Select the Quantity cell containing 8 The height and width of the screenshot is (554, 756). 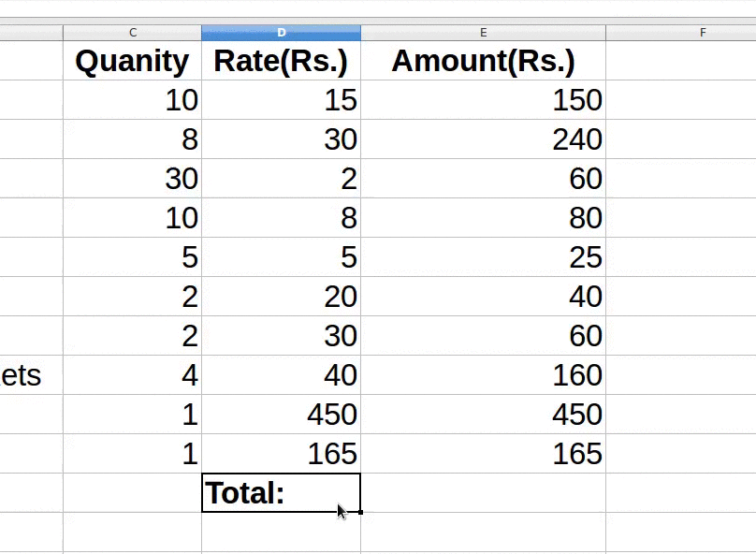(x=132, y=139)
